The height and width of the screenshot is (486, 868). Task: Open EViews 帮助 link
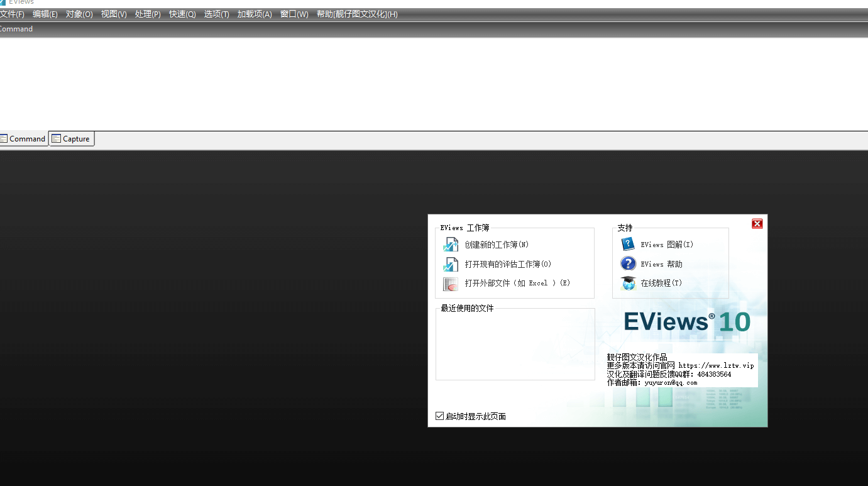[x=661, y=264]
